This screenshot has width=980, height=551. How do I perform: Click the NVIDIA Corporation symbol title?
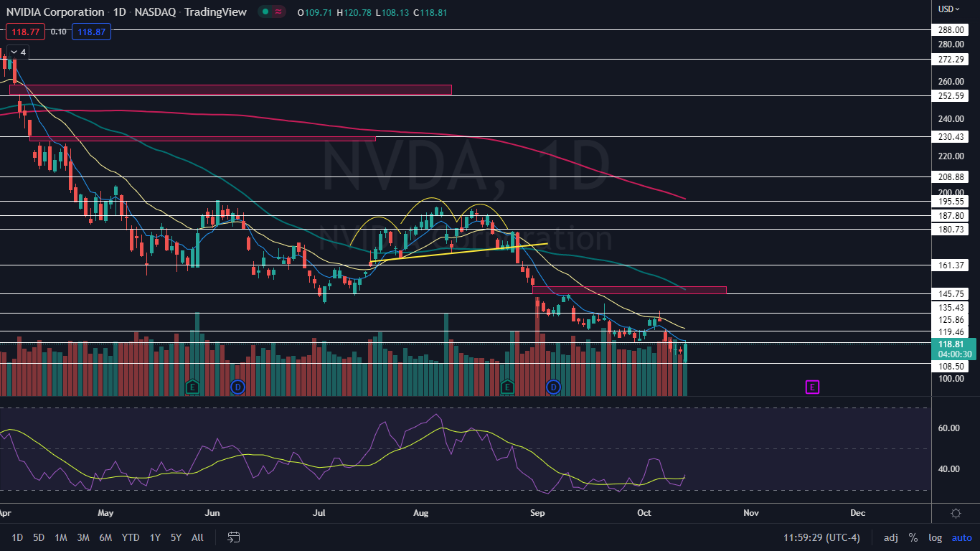(x=55, y=12)
